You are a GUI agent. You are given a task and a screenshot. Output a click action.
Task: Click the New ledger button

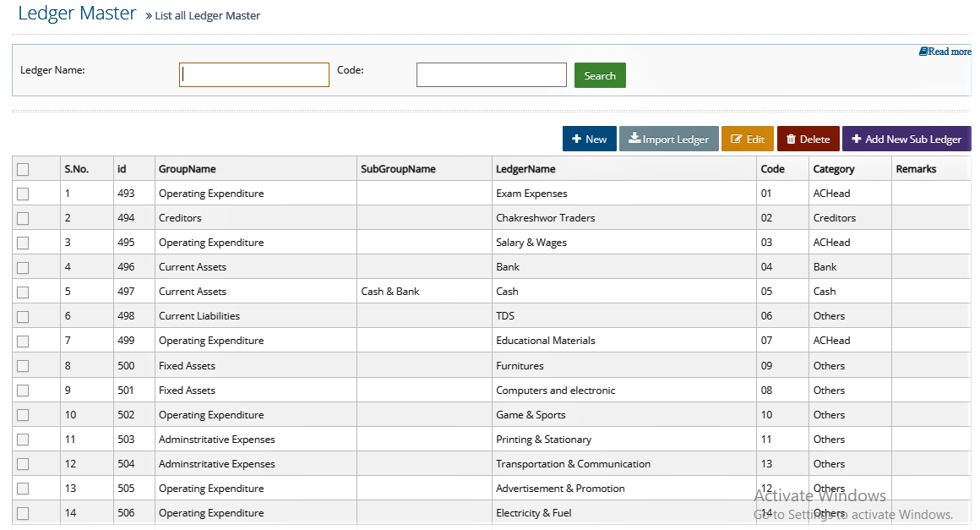click(x=590, y=139)
